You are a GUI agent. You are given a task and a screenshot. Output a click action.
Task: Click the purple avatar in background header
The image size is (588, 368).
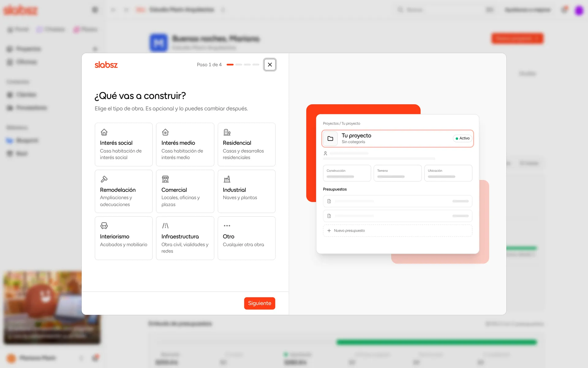[579, 10]
